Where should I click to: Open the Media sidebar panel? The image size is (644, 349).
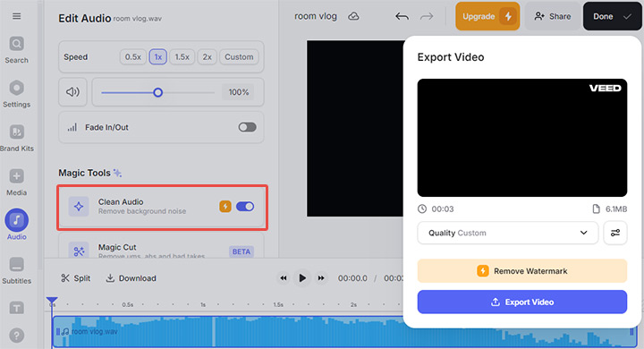[16, 182]
